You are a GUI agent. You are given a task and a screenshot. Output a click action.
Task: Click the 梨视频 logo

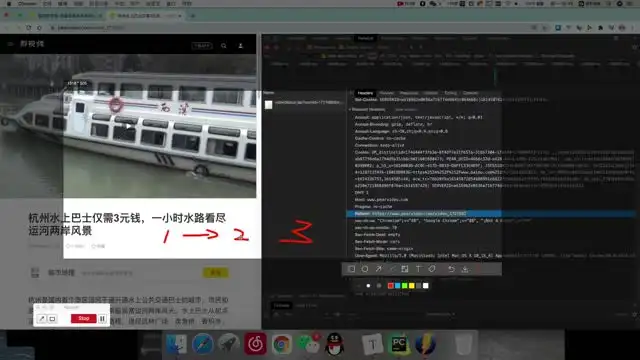[32, 44]
